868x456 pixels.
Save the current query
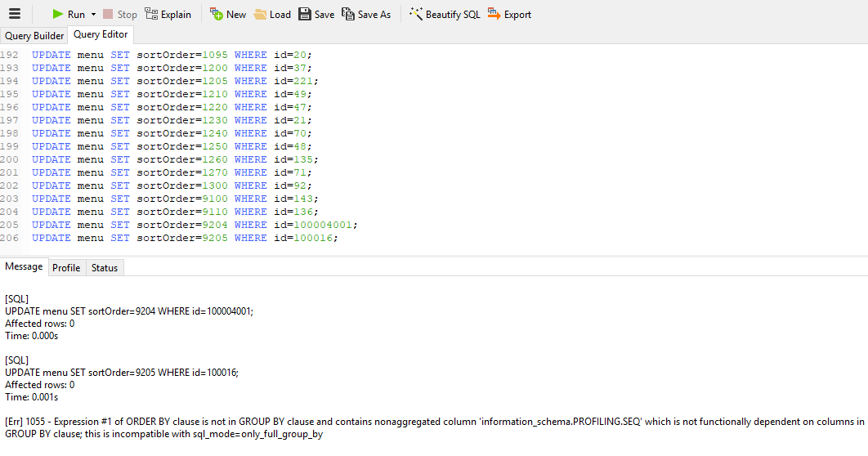point(315,14)
